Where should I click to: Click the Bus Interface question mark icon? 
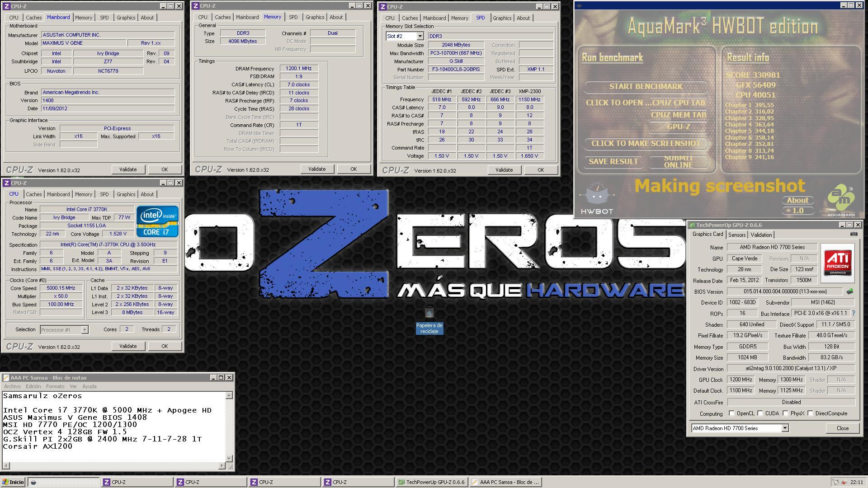click(x=854, y=313)
